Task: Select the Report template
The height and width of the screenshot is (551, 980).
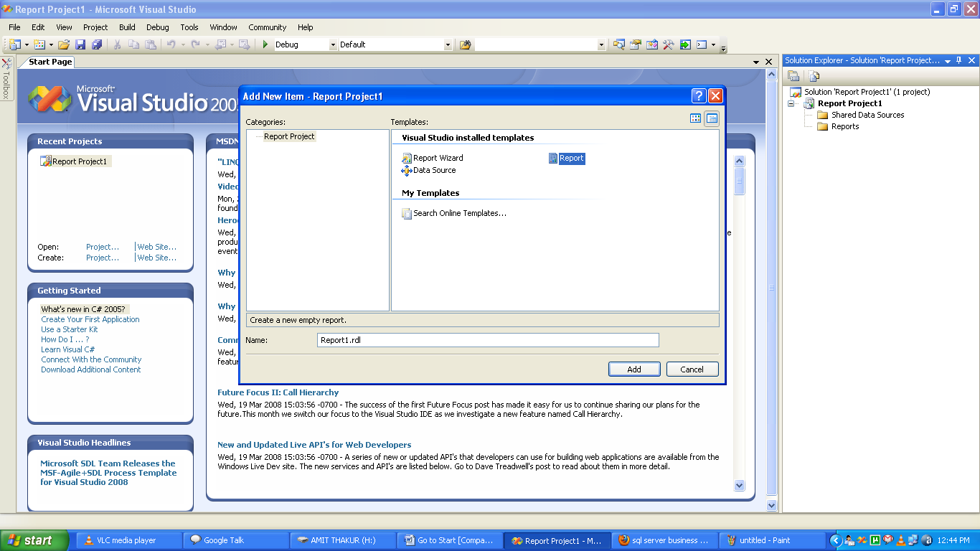Action: coord(567,158)
